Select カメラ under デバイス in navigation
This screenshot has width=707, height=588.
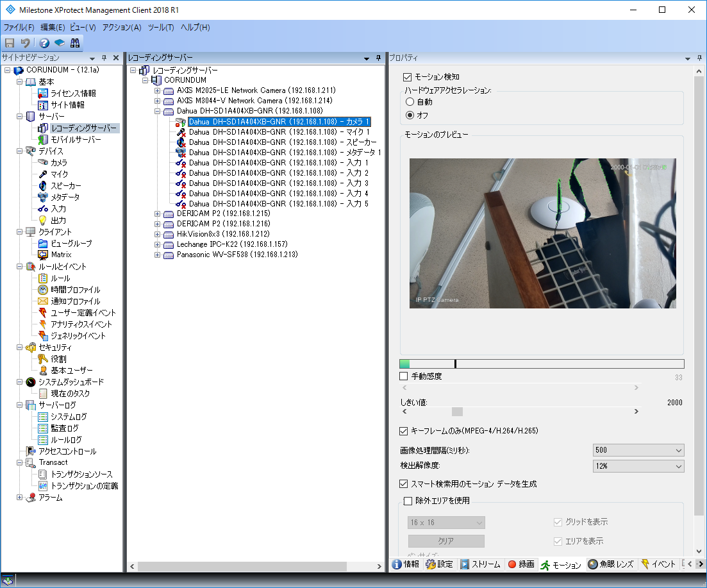(x=58, y=163)
